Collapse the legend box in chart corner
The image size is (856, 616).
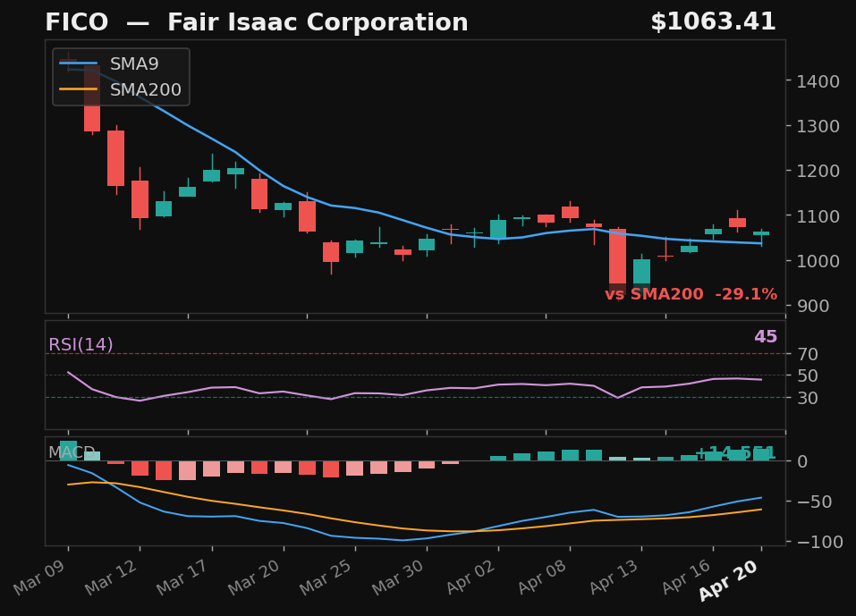coord(120,77)
